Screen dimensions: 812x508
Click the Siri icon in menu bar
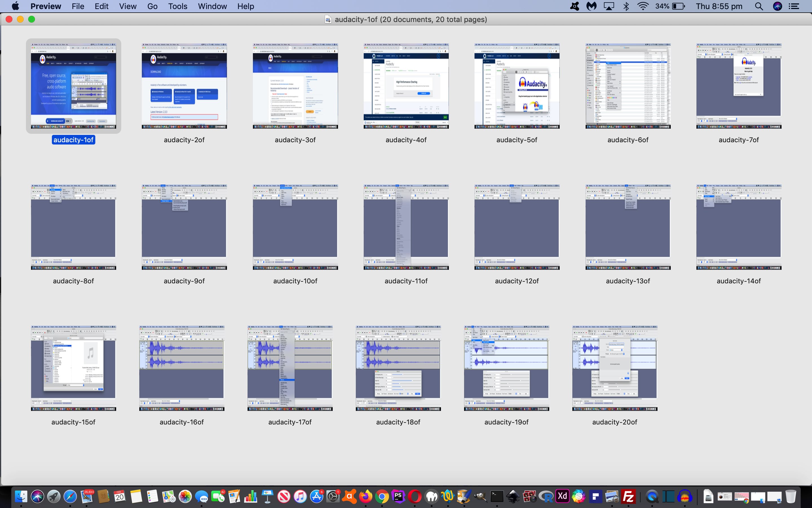(777, 6)
